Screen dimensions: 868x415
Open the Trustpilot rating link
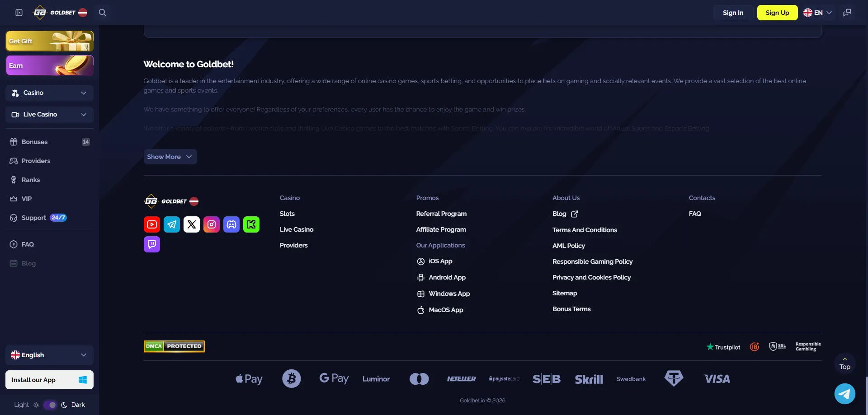click(x=723, y=347)
